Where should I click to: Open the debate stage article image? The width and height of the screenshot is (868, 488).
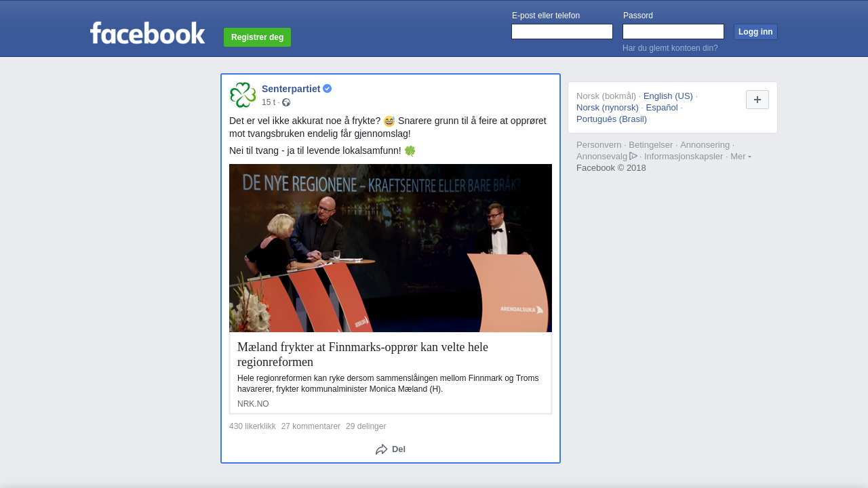(391, 248)
